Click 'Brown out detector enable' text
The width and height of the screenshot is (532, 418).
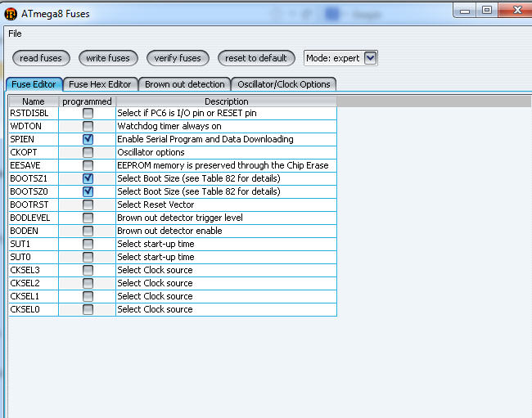click(x=169, y=231)
